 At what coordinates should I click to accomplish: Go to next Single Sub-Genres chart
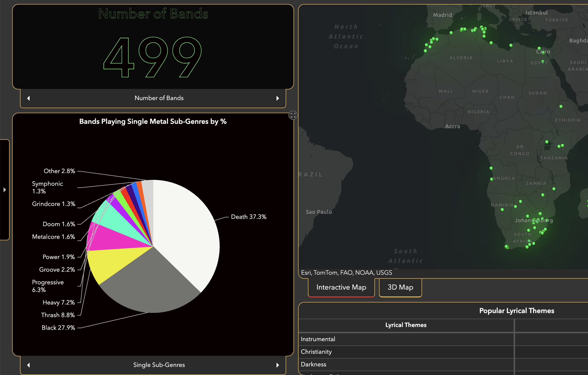coord(278,365)
